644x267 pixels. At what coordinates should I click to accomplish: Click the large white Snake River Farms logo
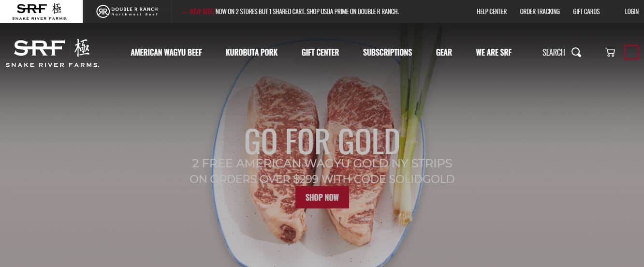pyautogui.click(x=52, y=53)
